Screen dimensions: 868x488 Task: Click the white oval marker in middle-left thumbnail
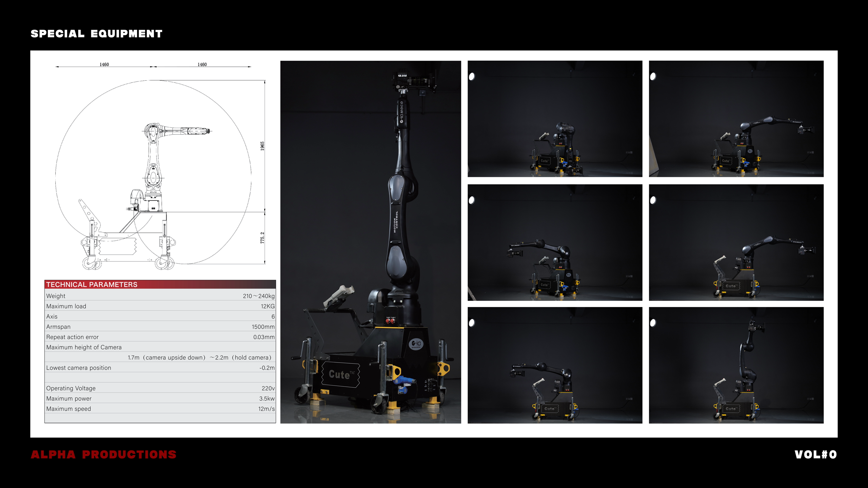472,200
